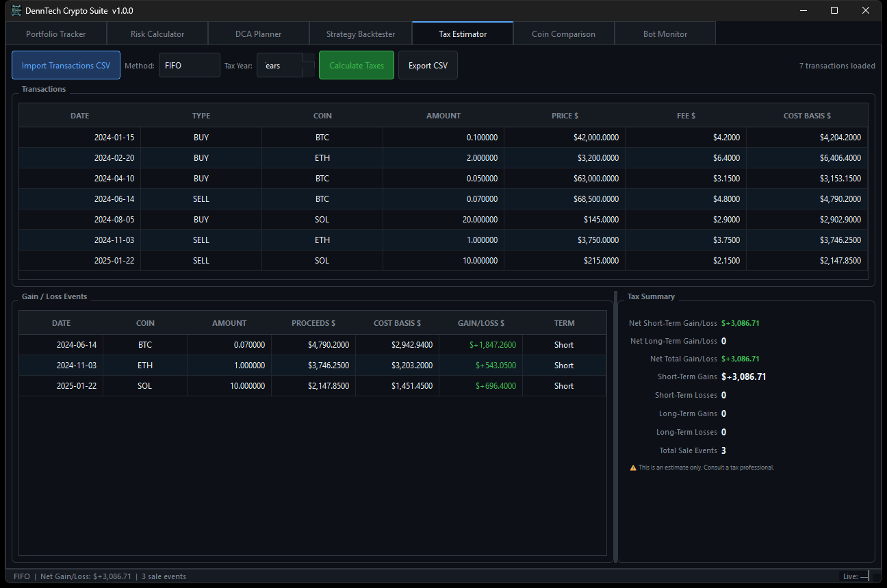Select the 2024-08-05 transaction date cell
Image resolution: width=887 pixels, height=588 pixels.
[x=79, y=220]
